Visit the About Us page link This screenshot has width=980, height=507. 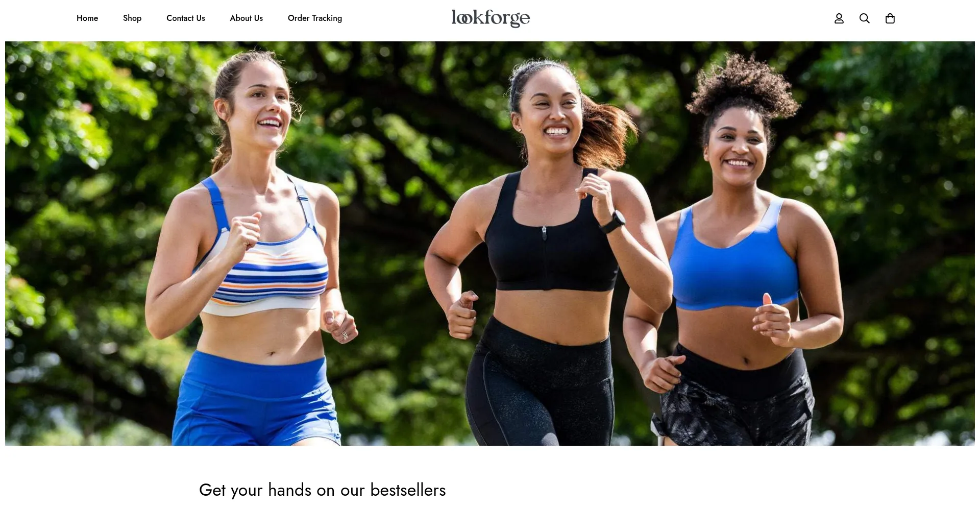tap(247, 18)
